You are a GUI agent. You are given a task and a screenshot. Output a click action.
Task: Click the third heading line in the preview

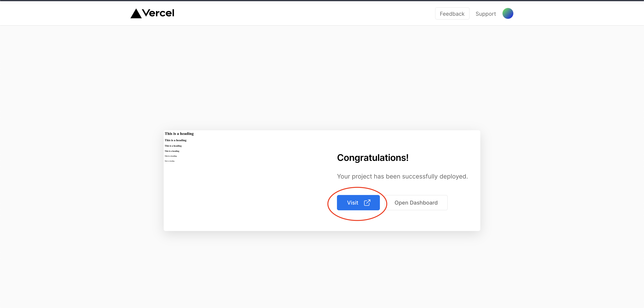click(x=173, y=146)
